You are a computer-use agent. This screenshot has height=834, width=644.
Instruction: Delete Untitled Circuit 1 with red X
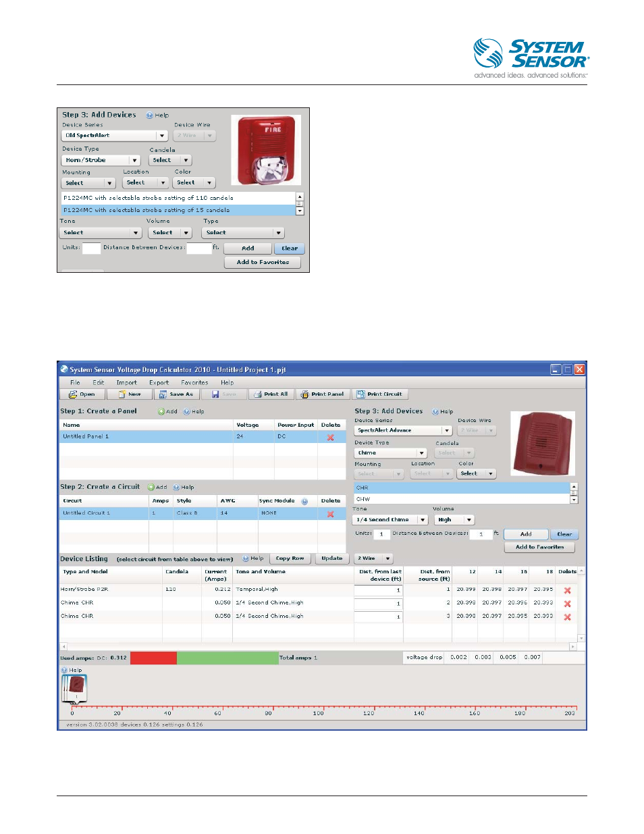pyautogui.click(x=331, y=514)
